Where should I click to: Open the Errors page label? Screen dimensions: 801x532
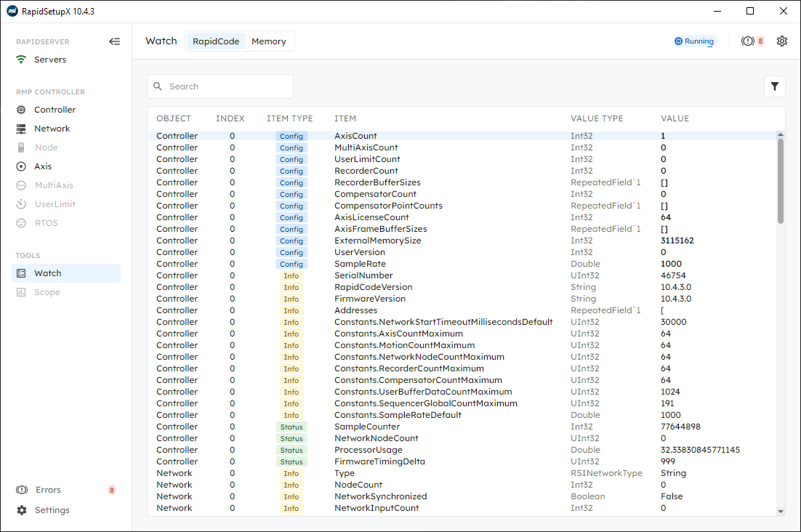(x=48, y=490)
